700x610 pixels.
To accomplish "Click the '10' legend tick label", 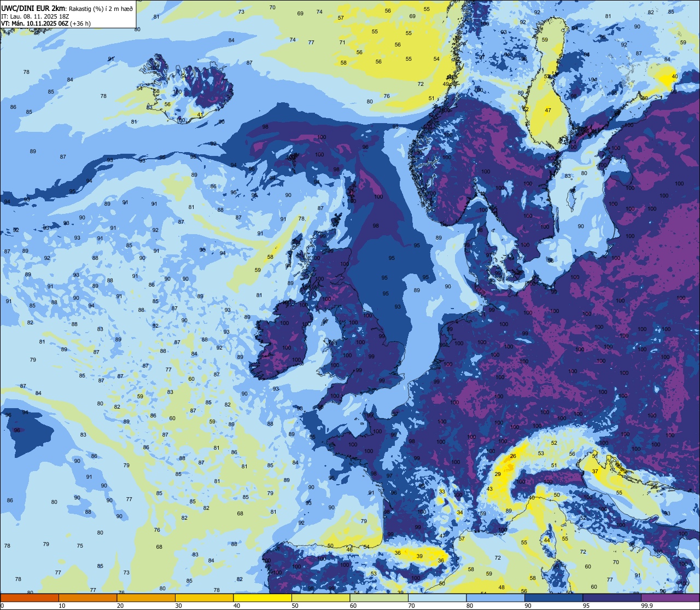I will pos(62,606).
